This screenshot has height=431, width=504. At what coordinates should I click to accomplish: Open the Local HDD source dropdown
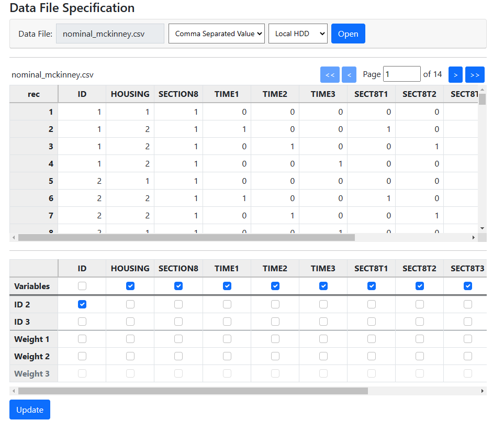pos(298,34)
